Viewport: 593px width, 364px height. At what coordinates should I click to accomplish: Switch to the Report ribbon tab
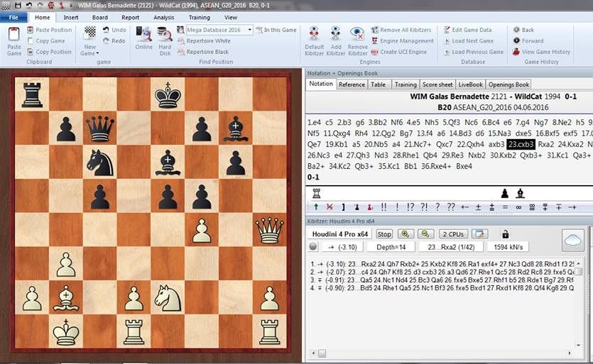pyautogui.click(x=131, y=18)
